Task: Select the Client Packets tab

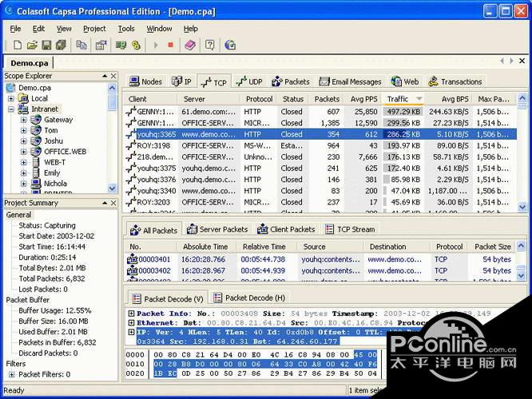Action: pos(286,230)
